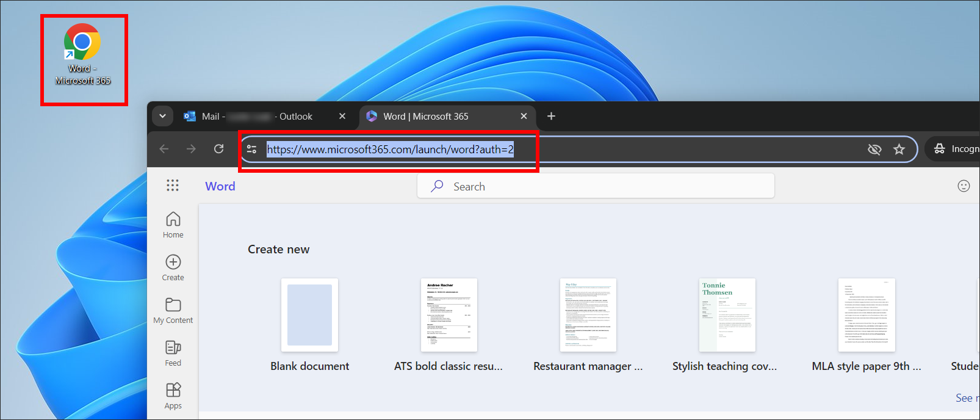Image resolution: width=980 pixels, height=420 pixels.
Task: Click the Word app title link
Action: [220, 186]
